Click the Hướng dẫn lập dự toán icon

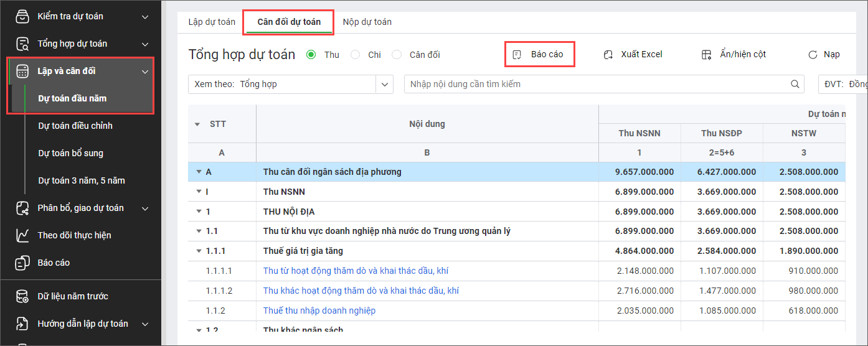pos(22,324)
